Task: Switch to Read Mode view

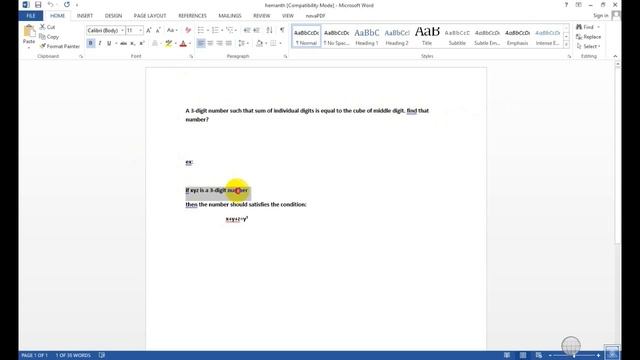Action: pyautogui.click(x=507, y=356)
